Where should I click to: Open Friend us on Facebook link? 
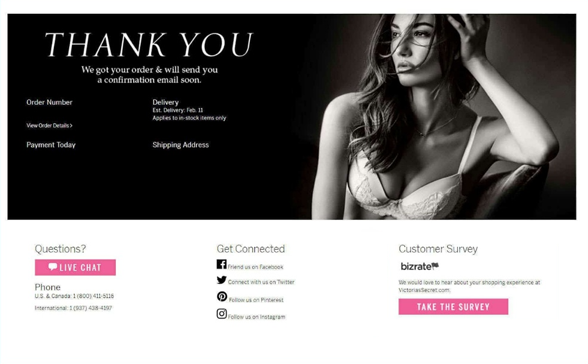pos(255,267)
